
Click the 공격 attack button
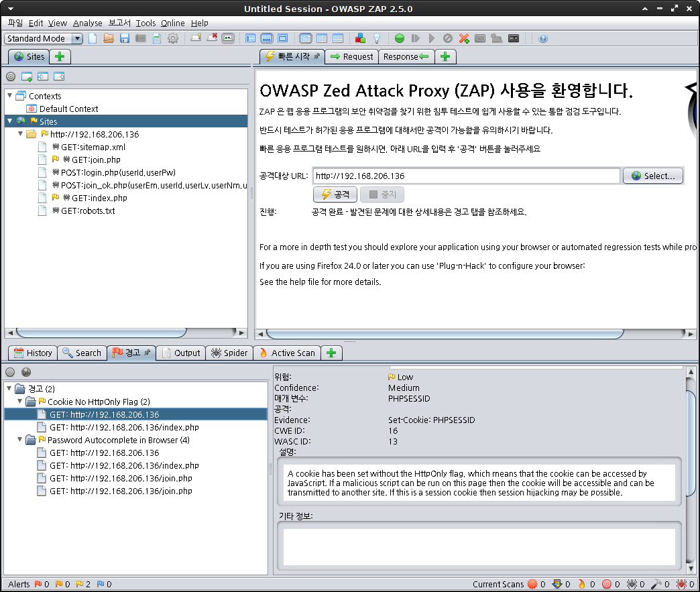coord(335,194)
